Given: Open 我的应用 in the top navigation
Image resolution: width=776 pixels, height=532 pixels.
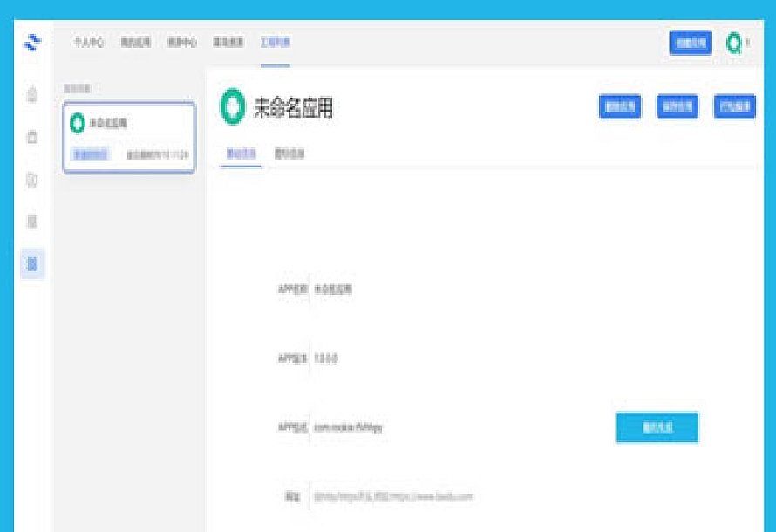Looking at the screenshot, I should [136, 43].
